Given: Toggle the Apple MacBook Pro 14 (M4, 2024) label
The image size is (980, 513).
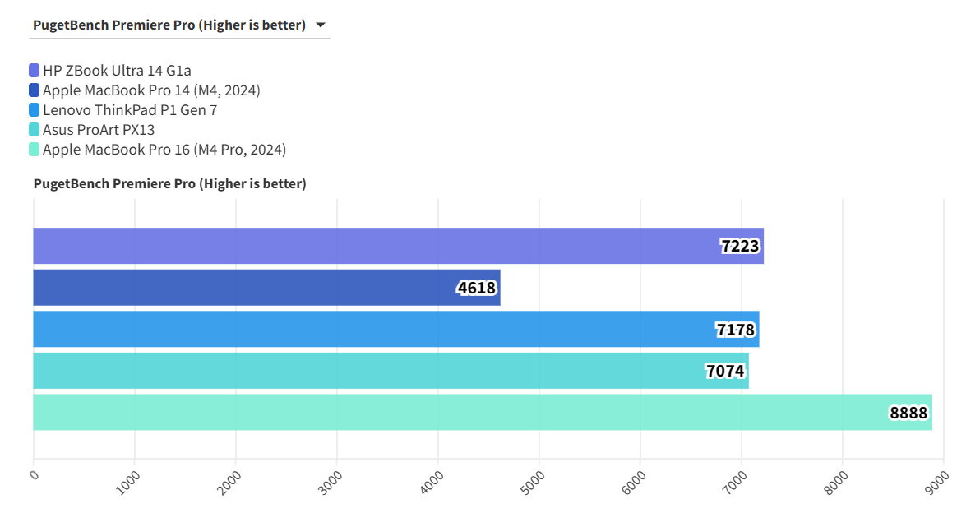Looking at the screenshot, I should (151, 90).
